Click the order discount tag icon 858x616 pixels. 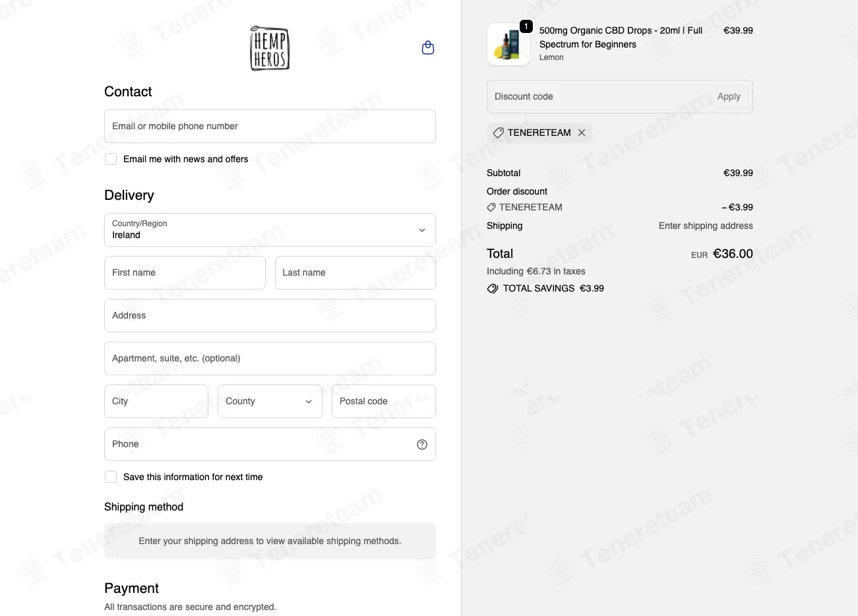pos(491,207)
